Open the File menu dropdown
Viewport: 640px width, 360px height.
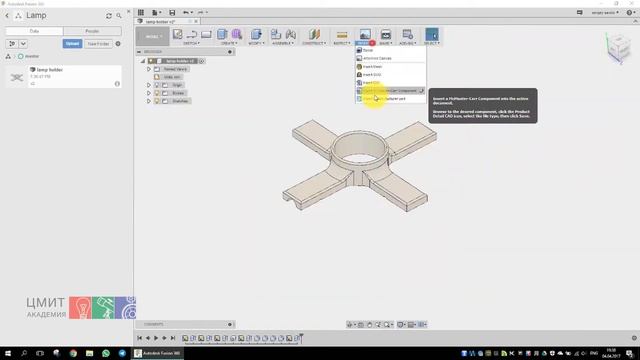[156, 13]
